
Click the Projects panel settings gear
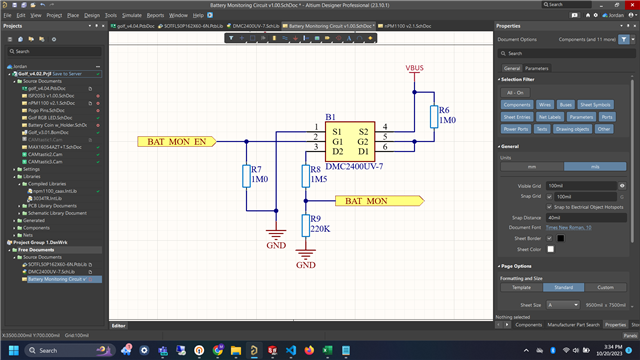(x=54, y=39)
